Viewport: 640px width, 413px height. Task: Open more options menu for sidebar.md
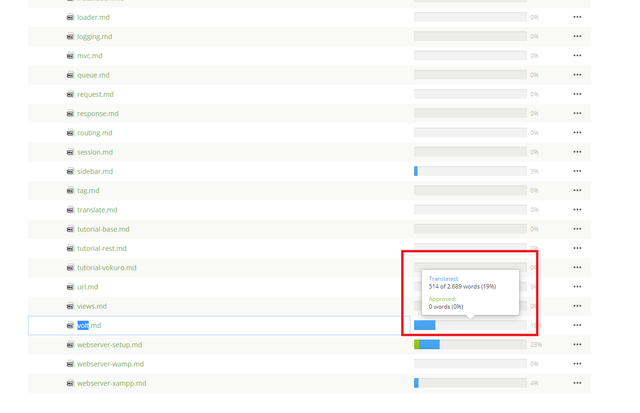[x=577, y=171]
